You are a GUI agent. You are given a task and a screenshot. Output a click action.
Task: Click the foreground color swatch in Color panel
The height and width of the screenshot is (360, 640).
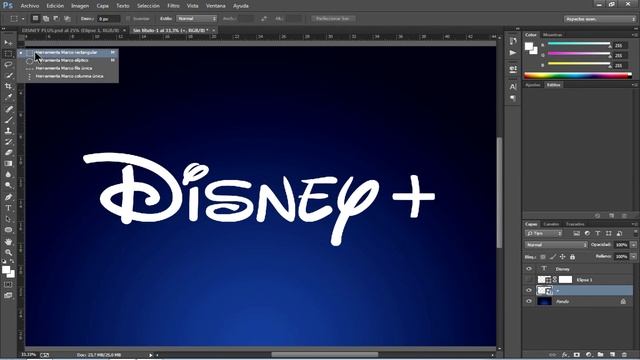(529, 46)
